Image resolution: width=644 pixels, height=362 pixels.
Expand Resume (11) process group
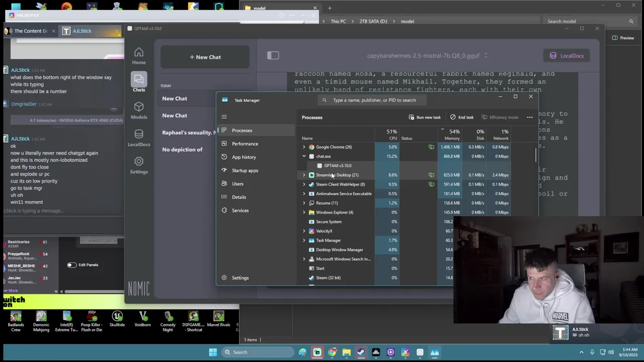click(x=304, y=203)
